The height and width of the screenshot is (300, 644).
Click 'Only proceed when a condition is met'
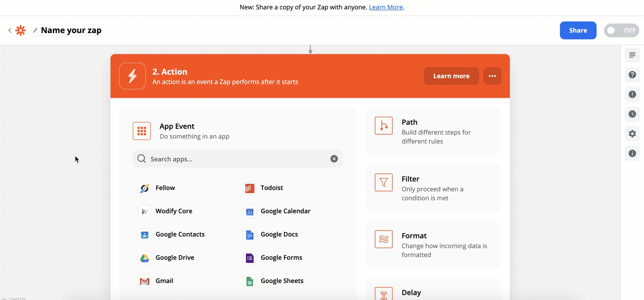click(x=432, y=194)
